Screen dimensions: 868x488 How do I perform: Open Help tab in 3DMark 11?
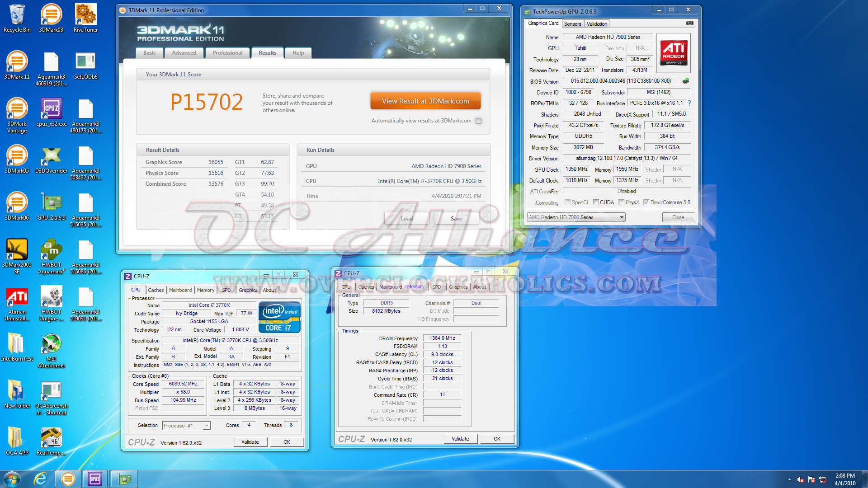298,53
